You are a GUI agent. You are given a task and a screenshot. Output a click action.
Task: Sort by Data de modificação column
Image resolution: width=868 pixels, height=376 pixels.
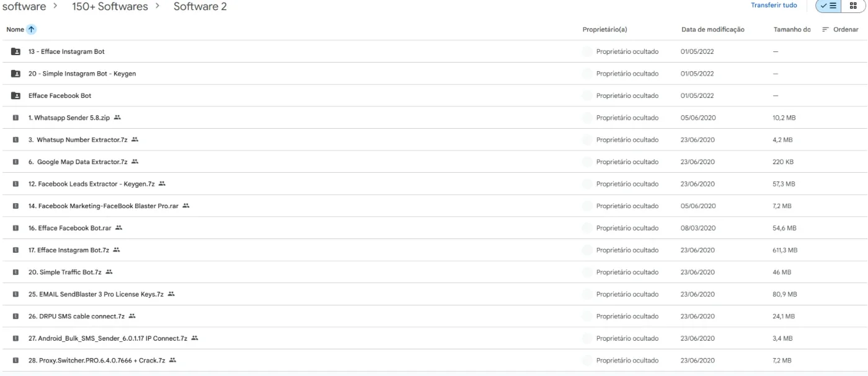(x=712, y=30)
